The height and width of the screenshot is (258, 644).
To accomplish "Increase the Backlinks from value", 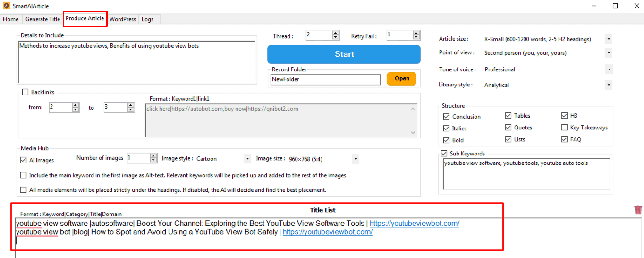I will (76, 105).
